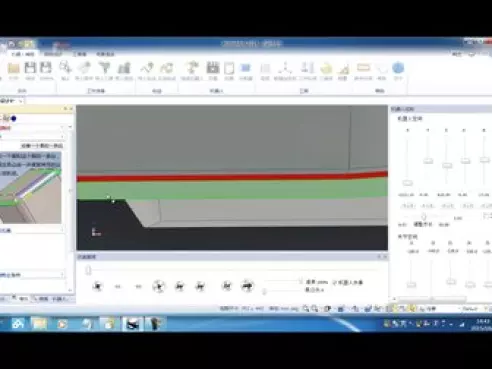492x369 pixels.
Task: Open File Explorer from the Windows taskbar
Action: point(39,324)
